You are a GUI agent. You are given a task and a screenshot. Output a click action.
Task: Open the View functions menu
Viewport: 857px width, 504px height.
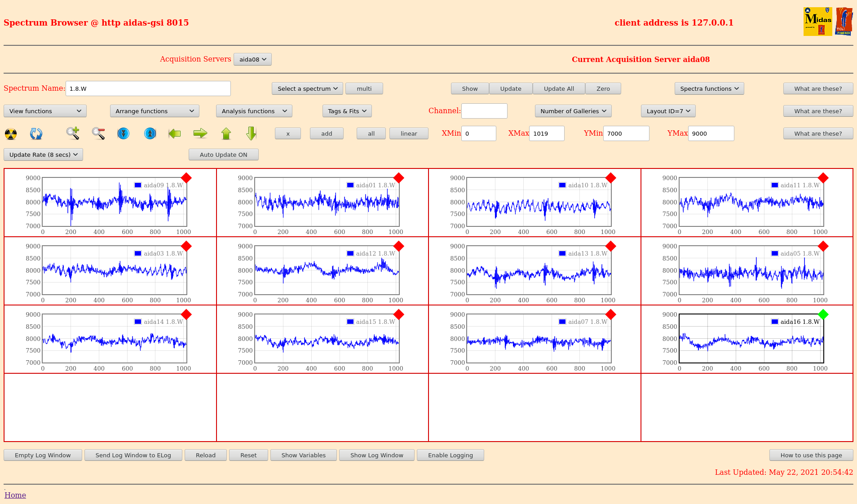pos(45,111)
